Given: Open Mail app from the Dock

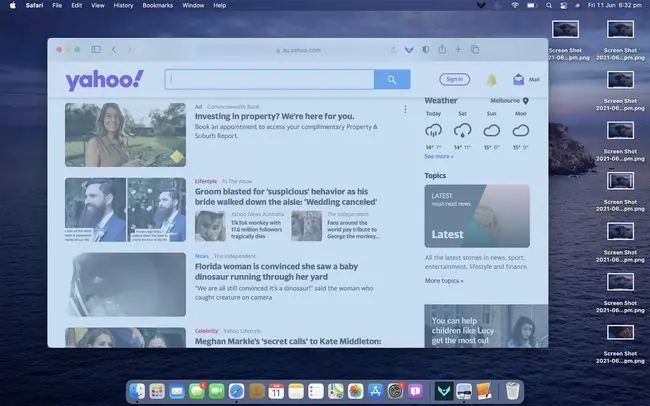Looking at the screenshot, I should click(177, 391).
